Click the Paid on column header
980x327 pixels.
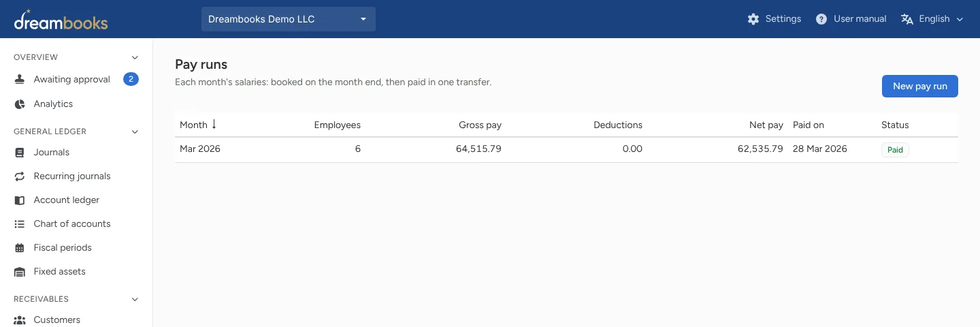pos(808,125)
